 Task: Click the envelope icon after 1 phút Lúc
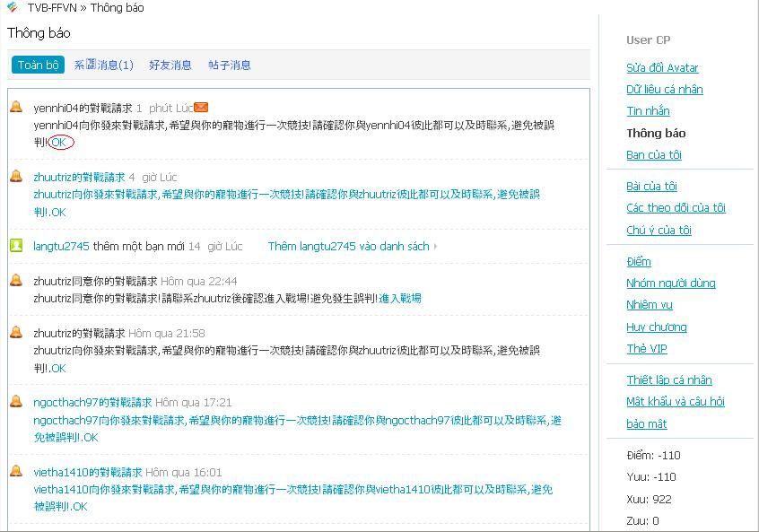coord(201,107)
